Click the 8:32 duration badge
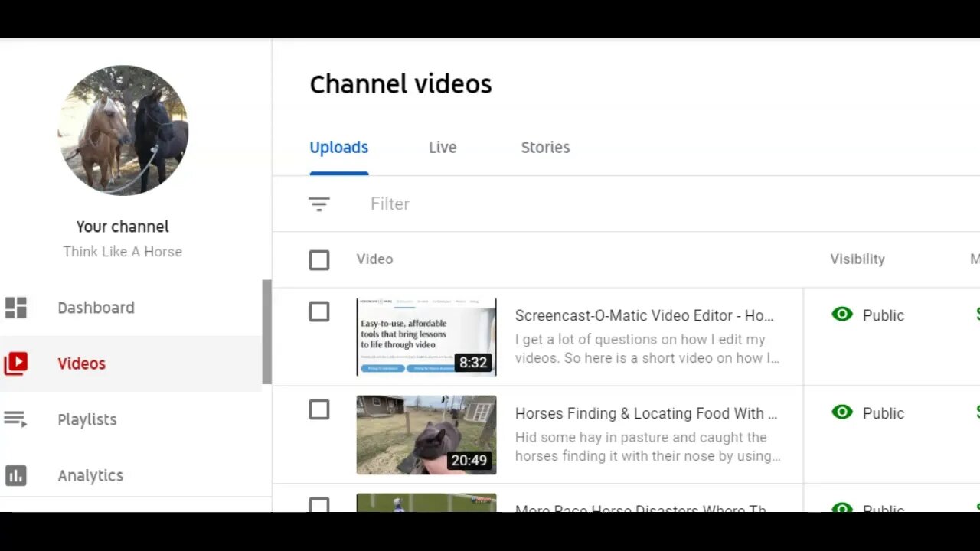 coord(473,362)
